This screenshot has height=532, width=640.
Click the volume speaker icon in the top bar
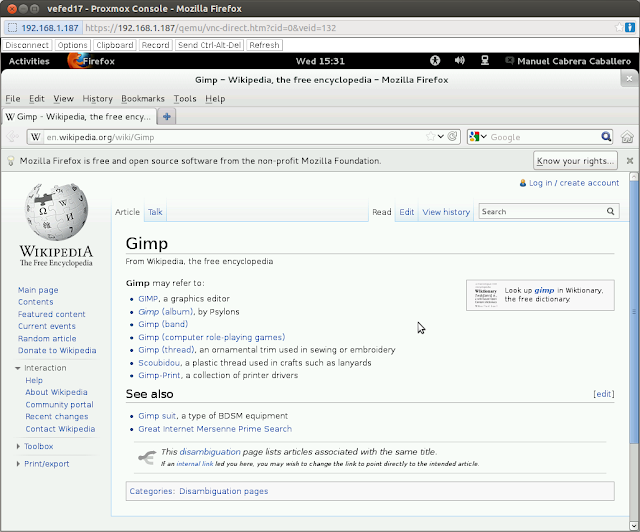click(460, 60)
